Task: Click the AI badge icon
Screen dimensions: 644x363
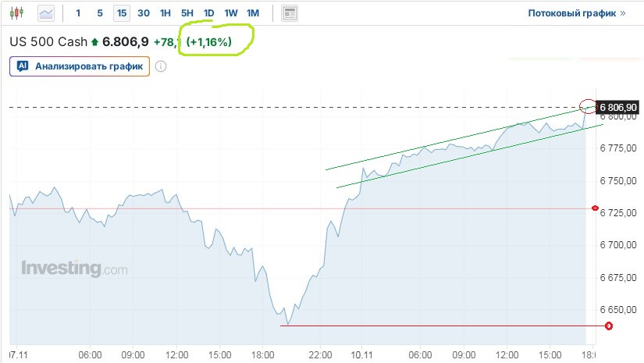Action: (x=23, y=66)
